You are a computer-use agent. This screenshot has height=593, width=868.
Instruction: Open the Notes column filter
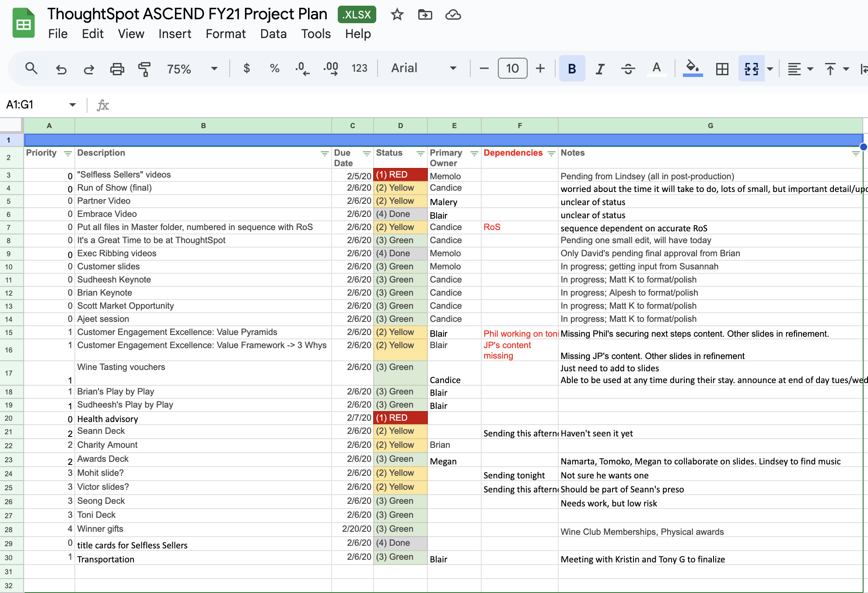(856, 153)
